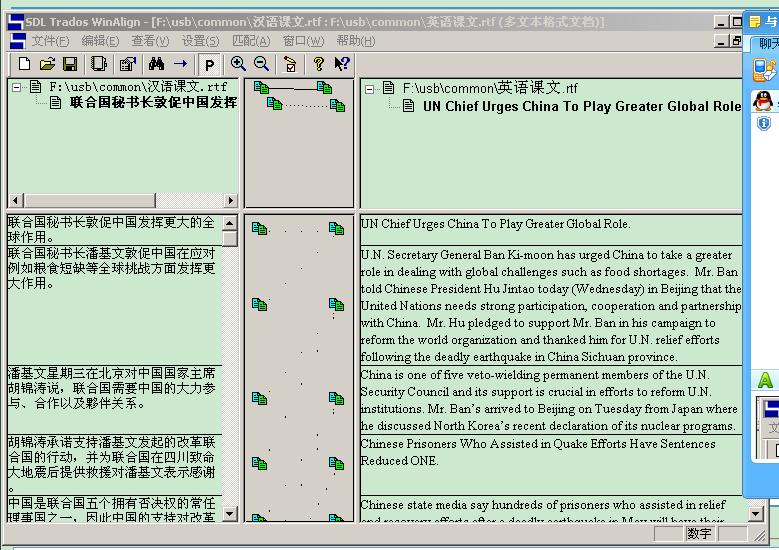Screen dimensions: 779x550
Task: Open the 查看(V) menu
Action: [150, 41]
